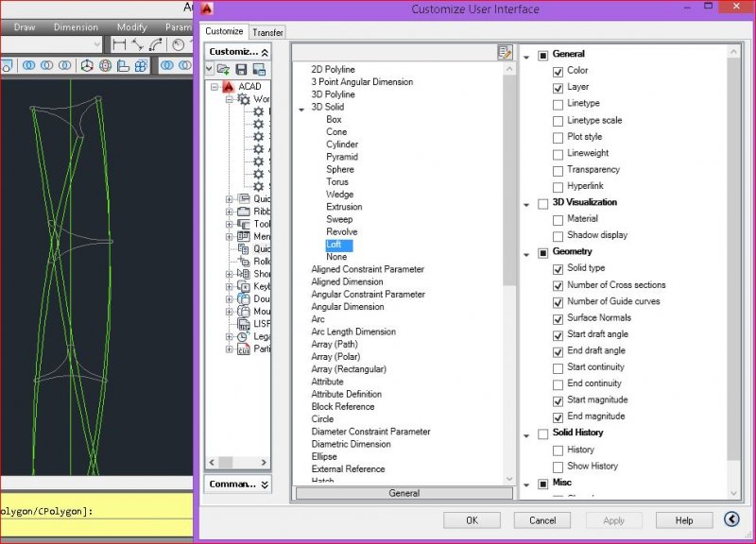The width and height of the screenshot is (756, 544).
Task: Click the property list vertical scrollbar
Action: pos(733,261)
